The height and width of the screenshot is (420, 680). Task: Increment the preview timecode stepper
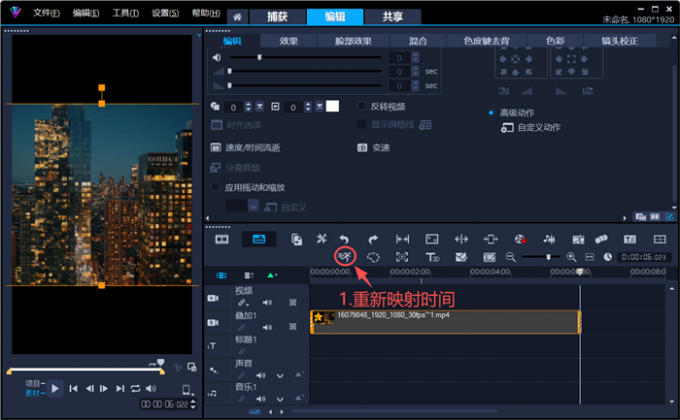pyautogui.click(x=193, y=402)
